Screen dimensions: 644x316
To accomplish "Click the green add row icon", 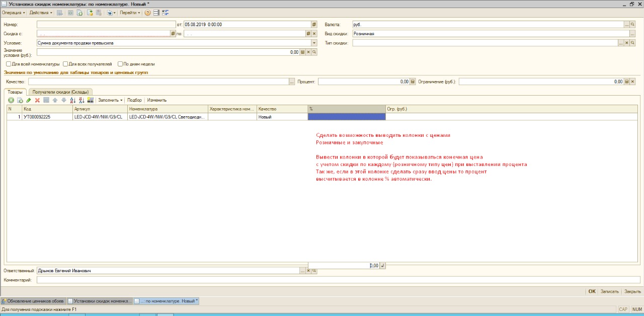I will [x=11, y=100].
